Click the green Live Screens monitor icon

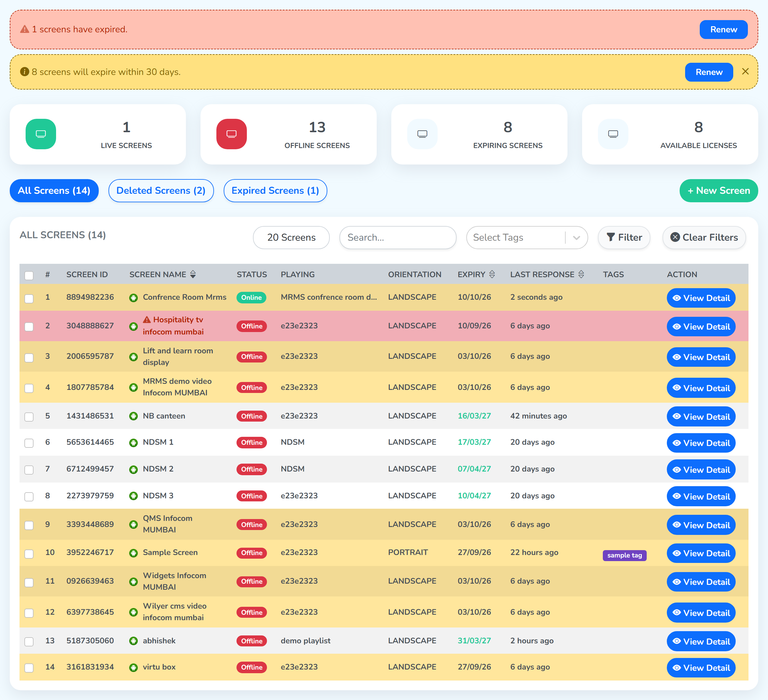[41, 134]
